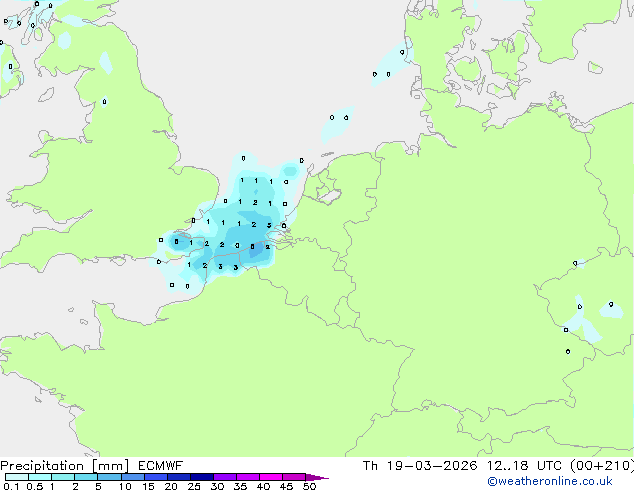Click the "12..18 UTC" time range text
This screenshot has width=634, height=490.
pyautogui.click(x=524, y=466)
